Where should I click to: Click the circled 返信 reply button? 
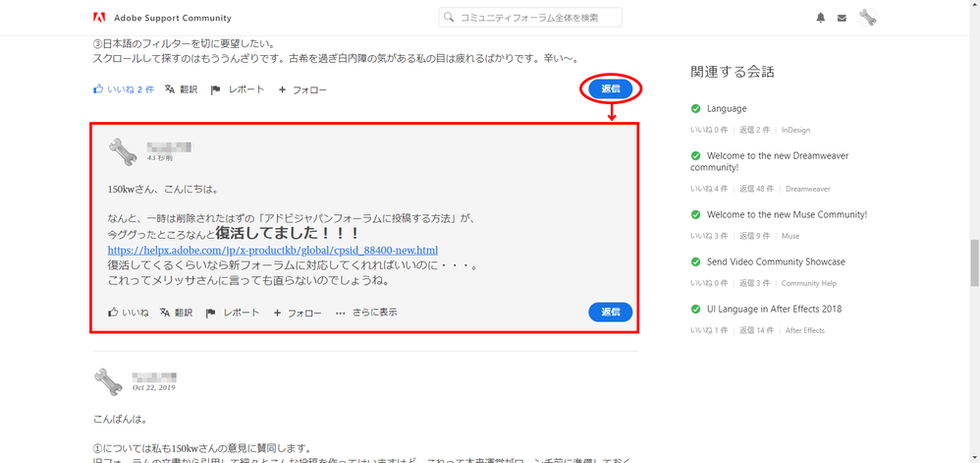611,89
